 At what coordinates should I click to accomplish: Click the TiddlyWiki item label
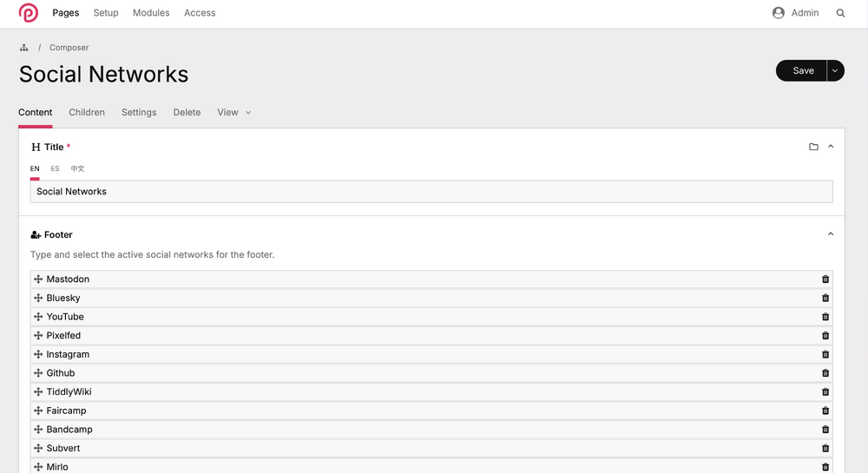pyautogui.click(x=69, y=392)
